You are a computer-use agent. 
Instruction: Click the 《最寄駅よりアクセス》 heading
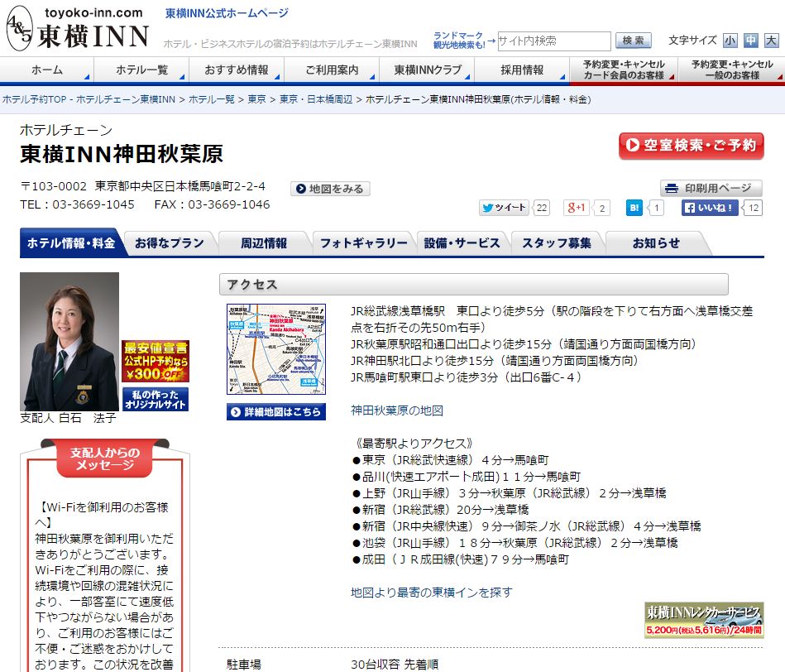click(412, 443)
